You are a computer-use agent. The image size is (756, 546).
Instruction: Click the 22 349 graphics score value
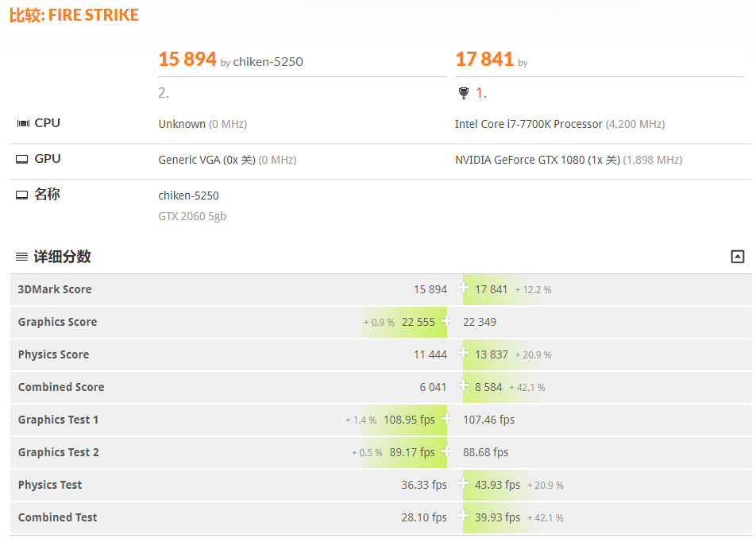tap(480, 322)
